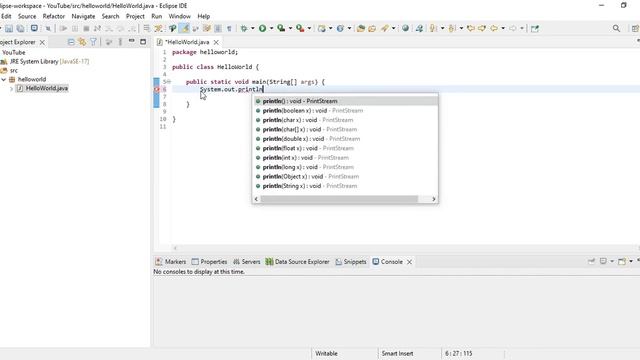The width and height of the screenshot is (640, 360).
Task: Click the Terminate (stop square) toolbar icon
Action: click(x=86, y=28)
